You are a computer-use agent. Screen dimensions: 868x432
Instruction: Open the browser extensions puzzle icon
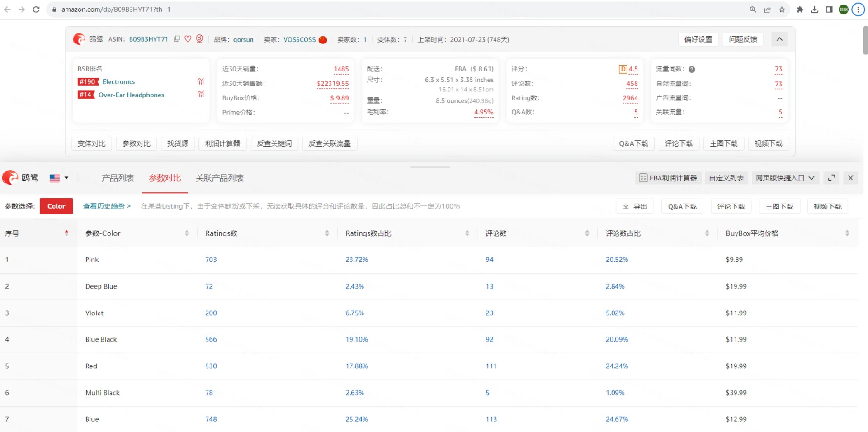[800, 9]
